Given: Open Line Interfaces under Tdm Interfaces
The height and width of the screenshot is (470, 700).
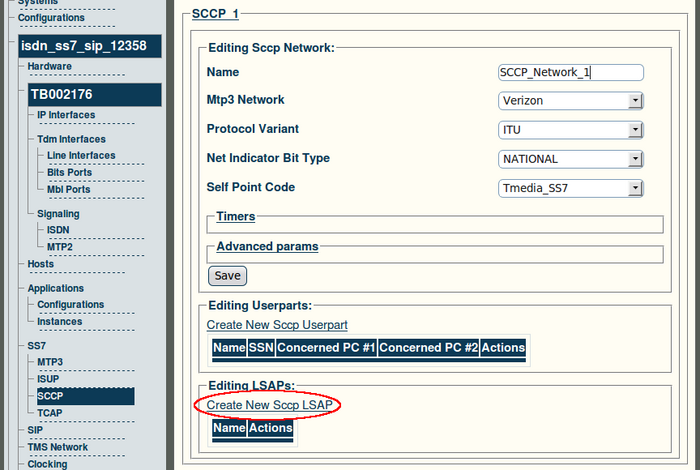Looking at the screenshot, I should coord(81,156).
